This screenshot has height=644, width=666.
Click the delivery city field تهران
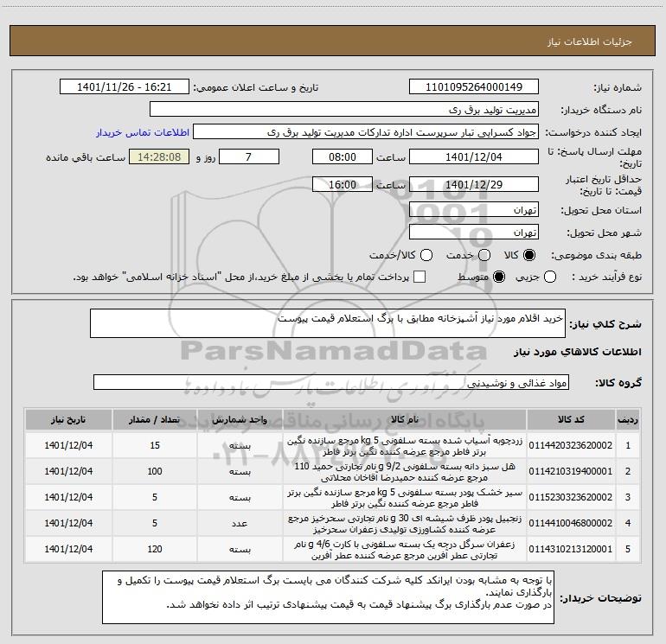point(474,233)
